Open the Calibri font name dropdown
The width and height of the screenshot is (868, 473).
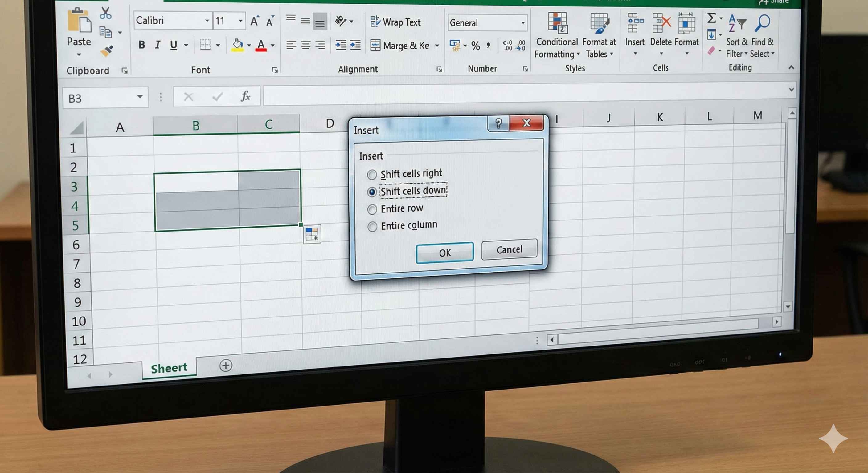click(x=207, y=21)
